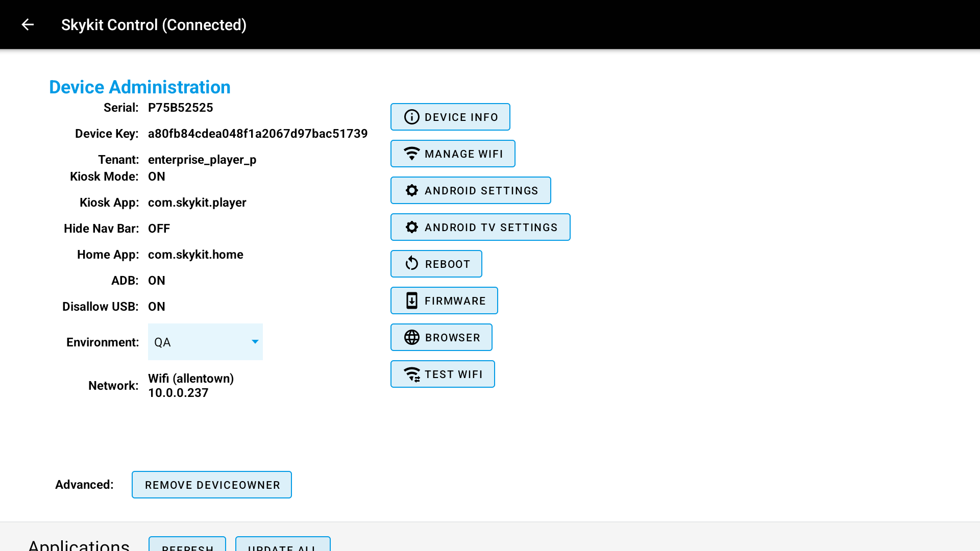Click Remove DeviceOwner button
Viewport: 980px width, 551px height.
pos(212,485)
